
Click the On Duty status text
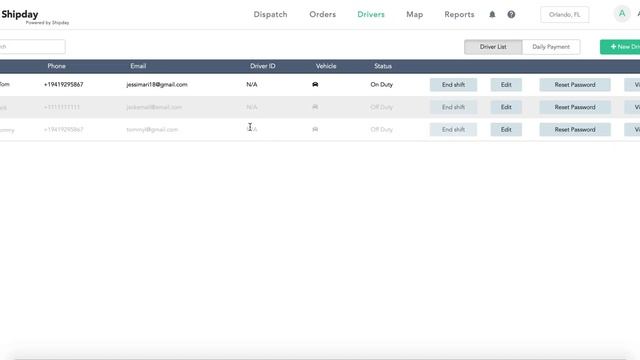pos(382,84)
